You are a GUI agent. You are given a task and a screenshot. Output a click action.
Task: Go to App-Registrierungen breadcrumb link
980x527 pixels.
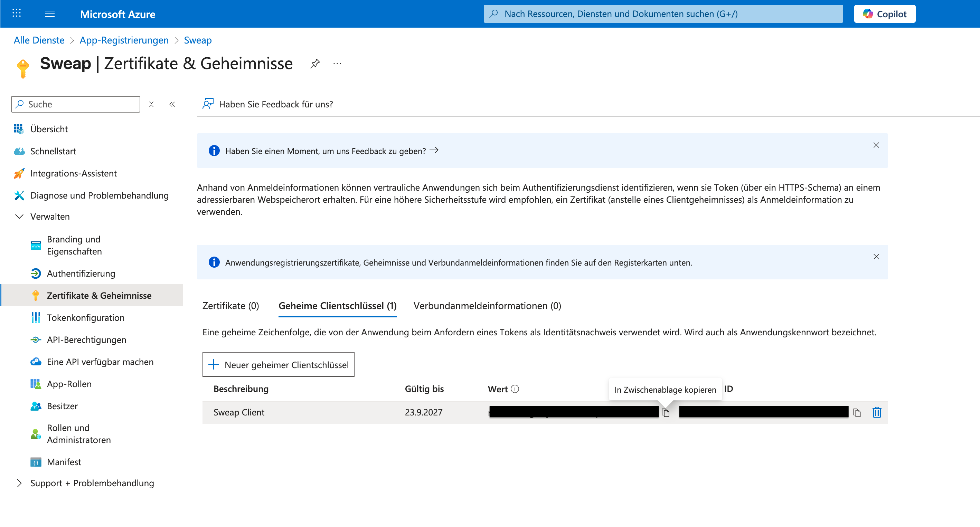pyautogui.click(x=124, y=40)
